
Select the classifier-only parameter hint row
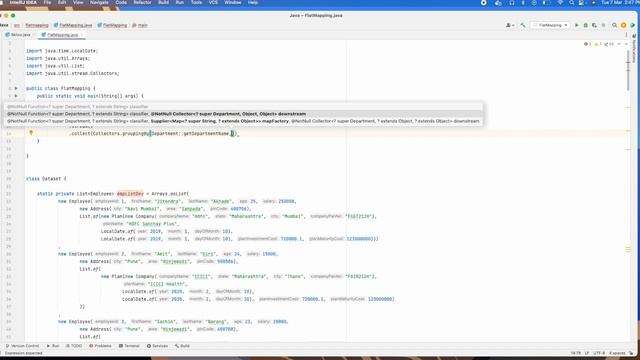pyautogui.click(x=243, y=107)
